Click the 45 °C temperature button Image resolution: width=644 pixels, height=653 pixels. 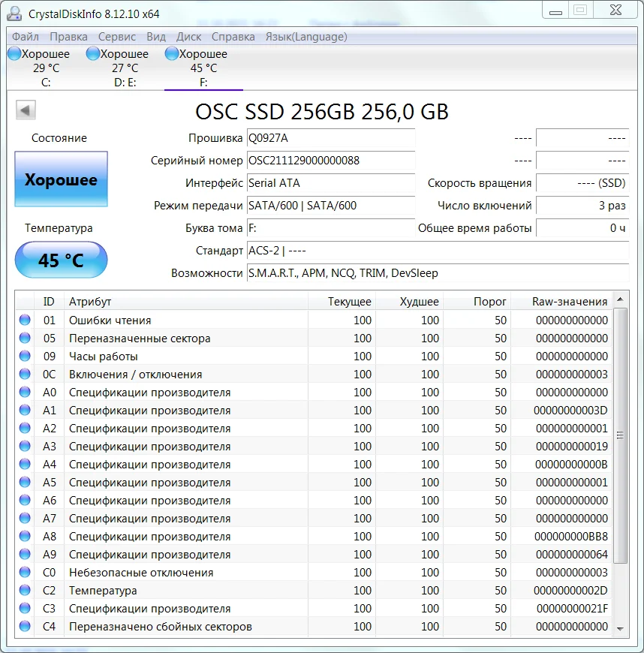click(61, 260)
